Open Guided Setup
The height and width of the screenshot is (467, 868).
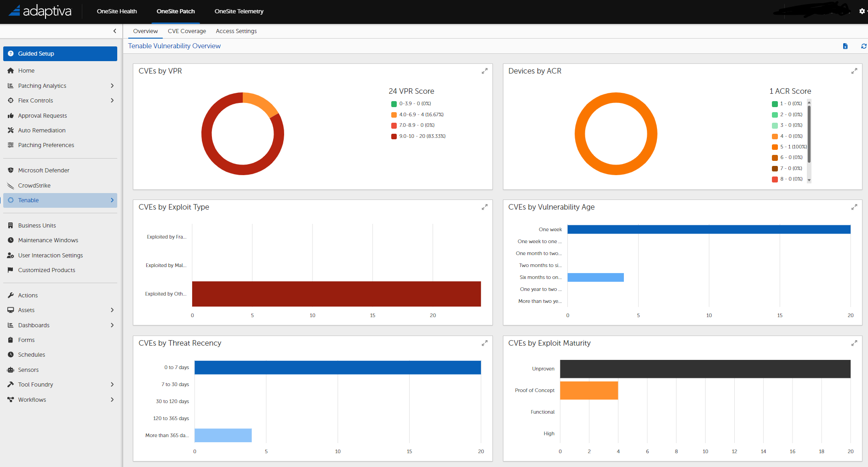[x=35, y=53]
